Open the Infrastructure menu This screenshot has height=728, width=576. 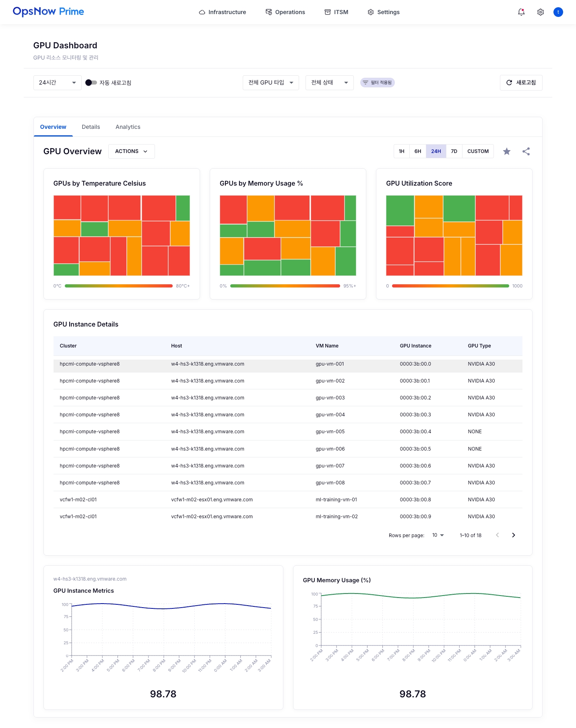coord(223,12)
